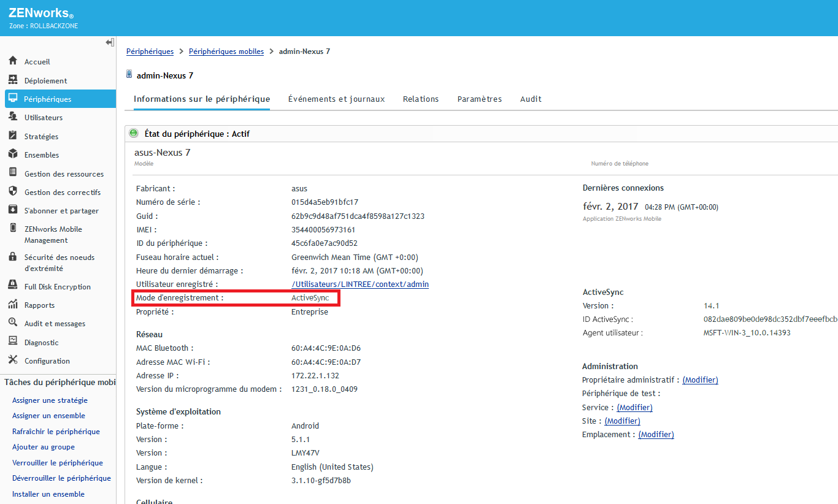
Task: Open the Accueil menu item
Action: [37, 62]
